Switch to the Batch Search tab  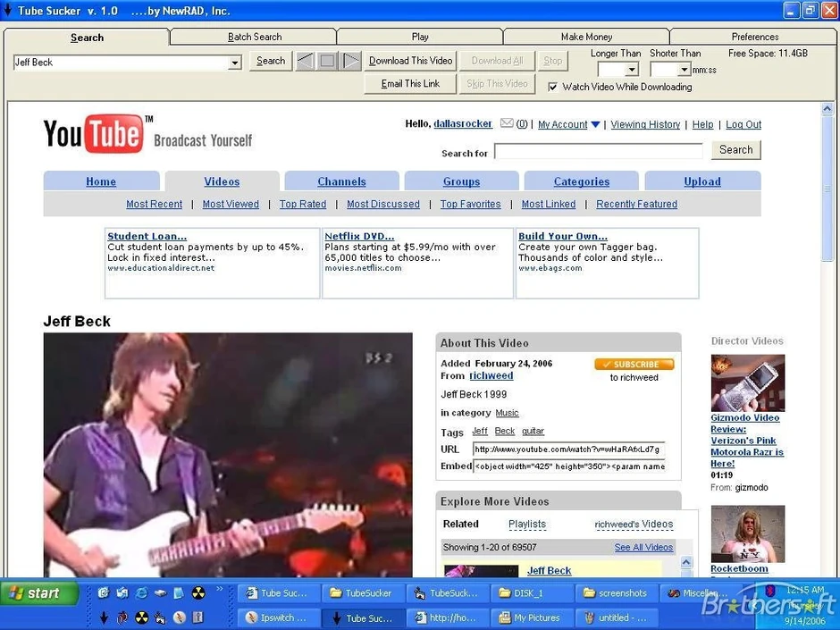254,37
